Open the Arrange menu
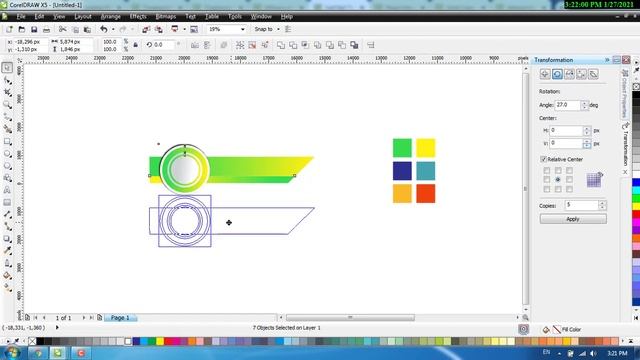Screen dimensions: 640x360 point(111,17)
